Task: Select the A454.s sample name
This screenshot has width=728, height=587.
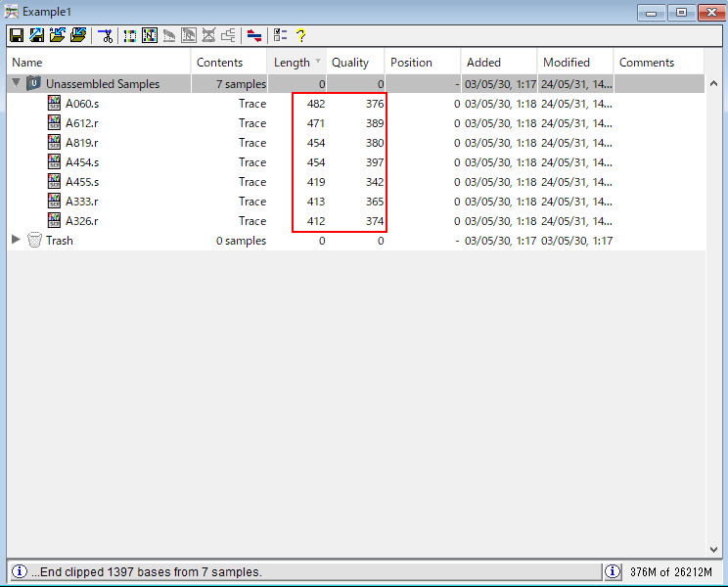Action: [x=82, y=162]
